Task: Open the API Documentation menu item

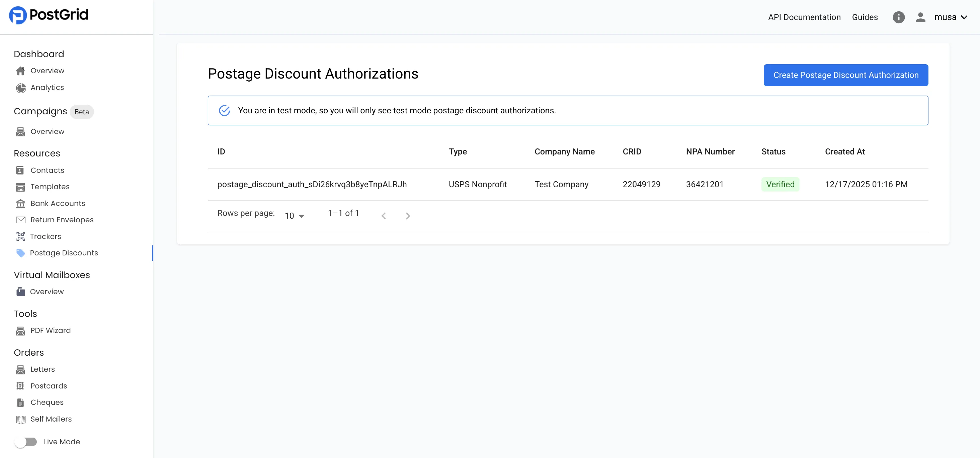Action: tap(804, 17)
